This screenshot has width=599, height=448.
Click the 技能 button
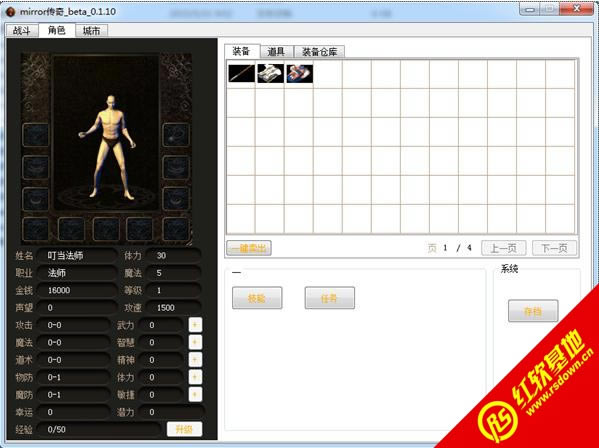click(x=257, y=298)
